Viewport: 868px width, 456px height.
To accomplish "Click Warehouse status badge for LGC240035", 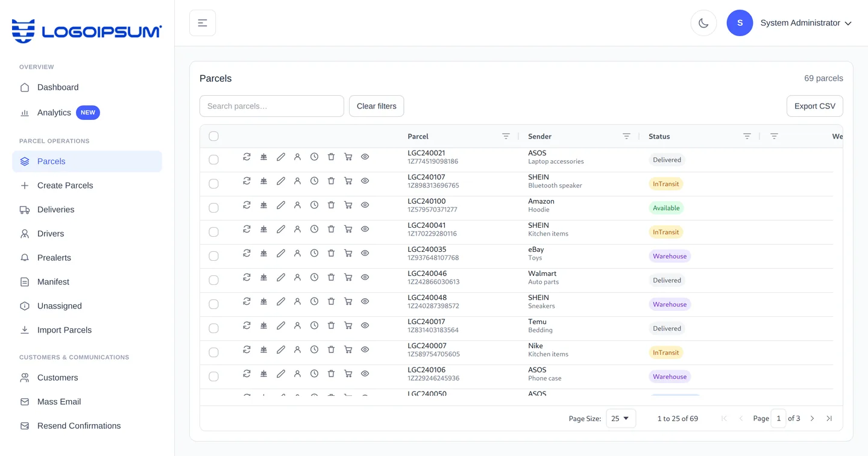I will [670, 256].
